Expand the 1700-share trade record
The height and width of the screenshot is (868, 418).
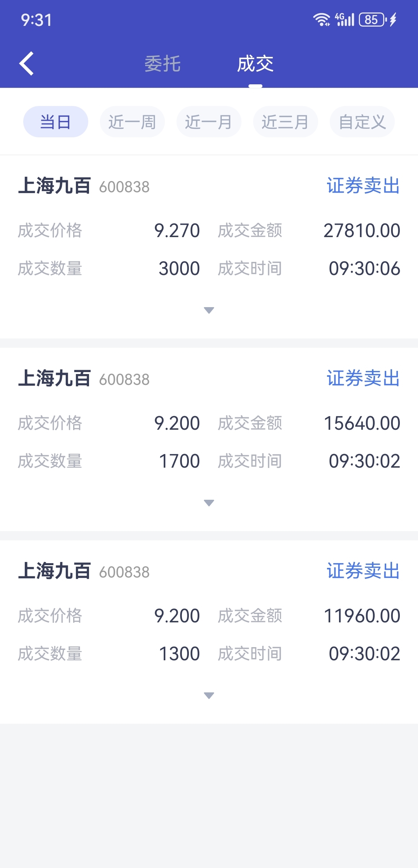(209, 503)
